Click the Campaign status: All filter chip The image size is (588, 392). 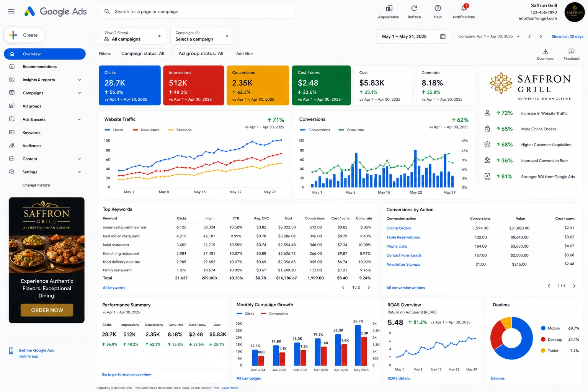[143, 54]
